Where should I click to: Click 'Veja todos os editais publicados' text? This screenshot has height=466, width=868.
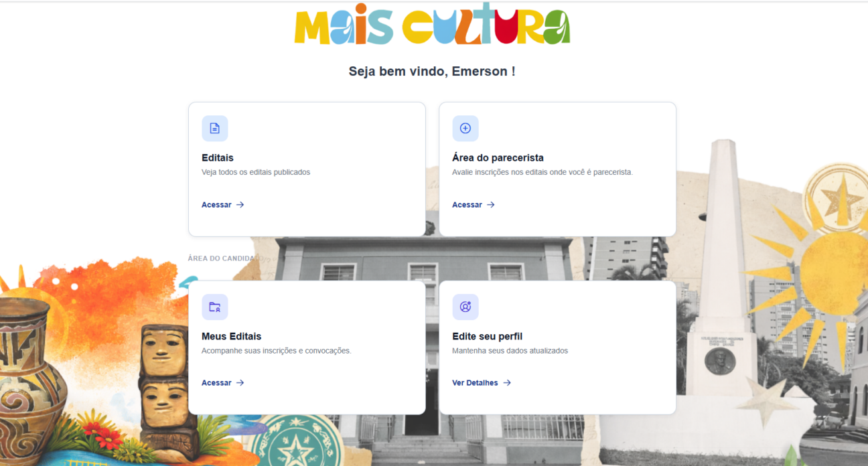click(x=256, y=172)
